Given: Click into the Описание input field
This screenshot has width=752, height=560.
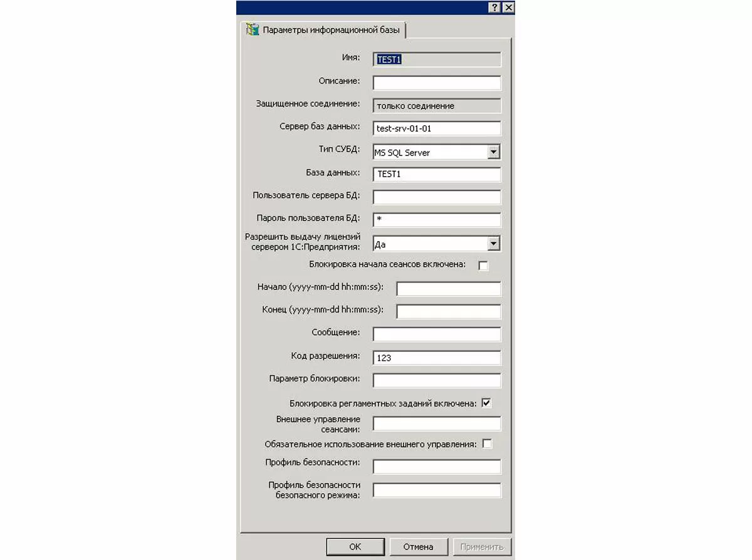Looking at the screenshot, I should tap(437, 83).
